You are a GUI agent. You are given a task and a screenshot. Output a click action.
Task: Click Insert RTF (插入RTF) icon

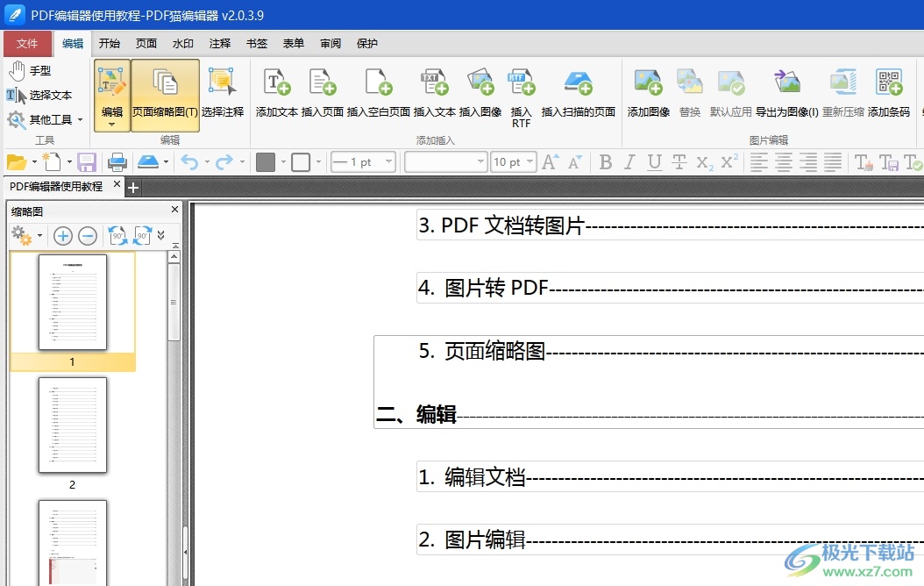click(521, 97)
